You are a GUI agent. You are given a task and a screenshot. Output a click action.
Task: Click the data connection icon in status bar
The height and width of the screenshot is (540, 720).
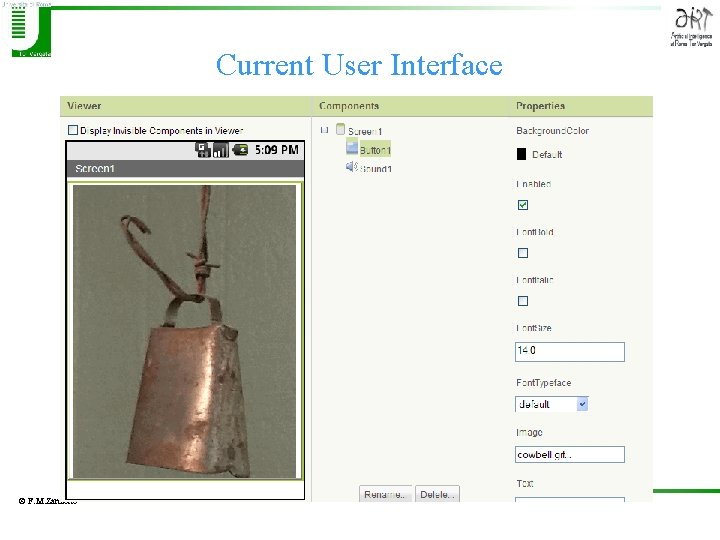[x=203, y=150]
